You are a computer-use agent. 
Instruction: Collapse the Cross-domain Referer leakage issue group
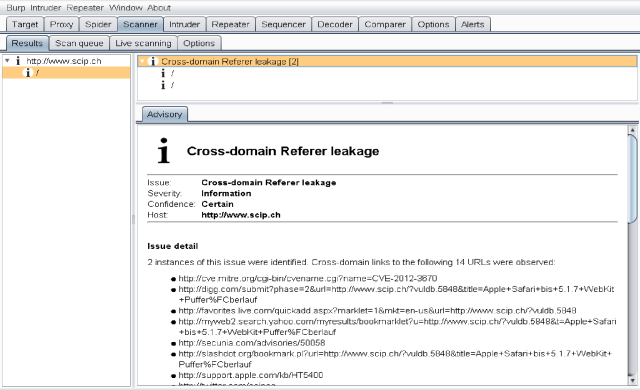[x=142, y=62]
